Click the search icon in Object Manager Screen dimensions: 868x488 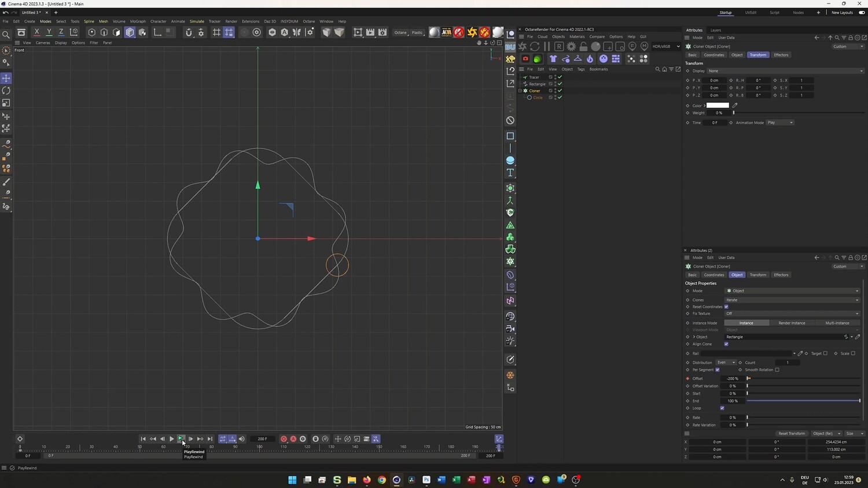(x=657, y=69)
